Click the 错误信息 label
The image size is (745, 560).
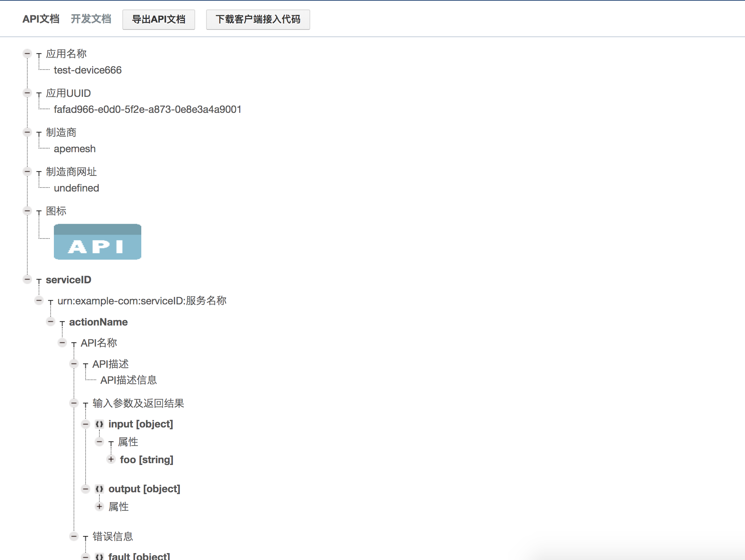(x=113, y=536)
